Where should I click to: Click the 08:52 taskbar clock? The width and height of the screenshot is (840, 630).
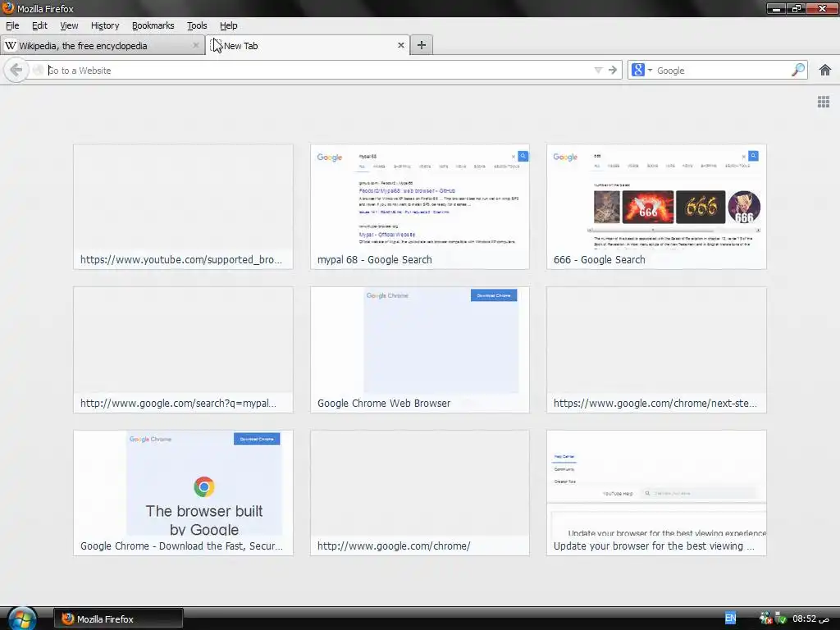[811, 619]
